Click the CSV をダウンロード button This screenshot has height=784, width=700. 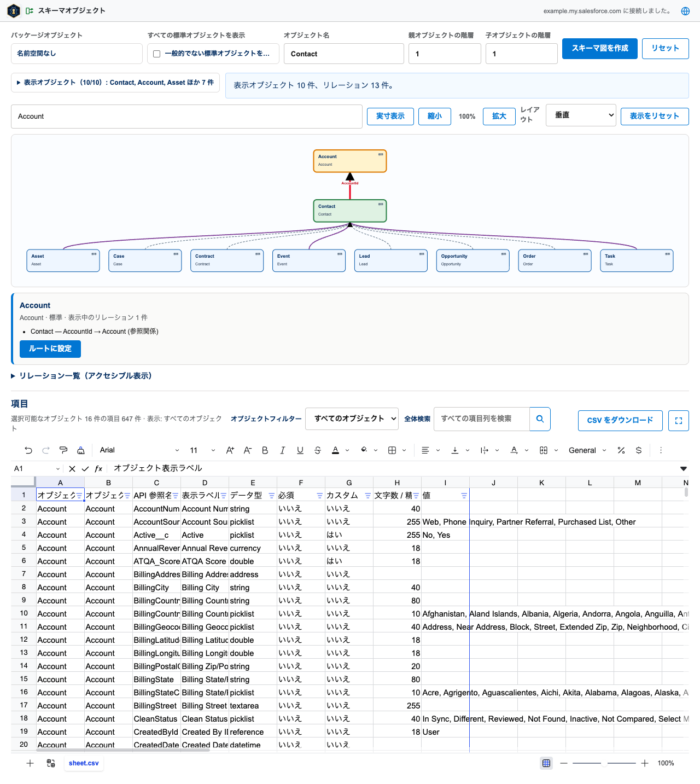pyautogui.click(x=620, y=421)
